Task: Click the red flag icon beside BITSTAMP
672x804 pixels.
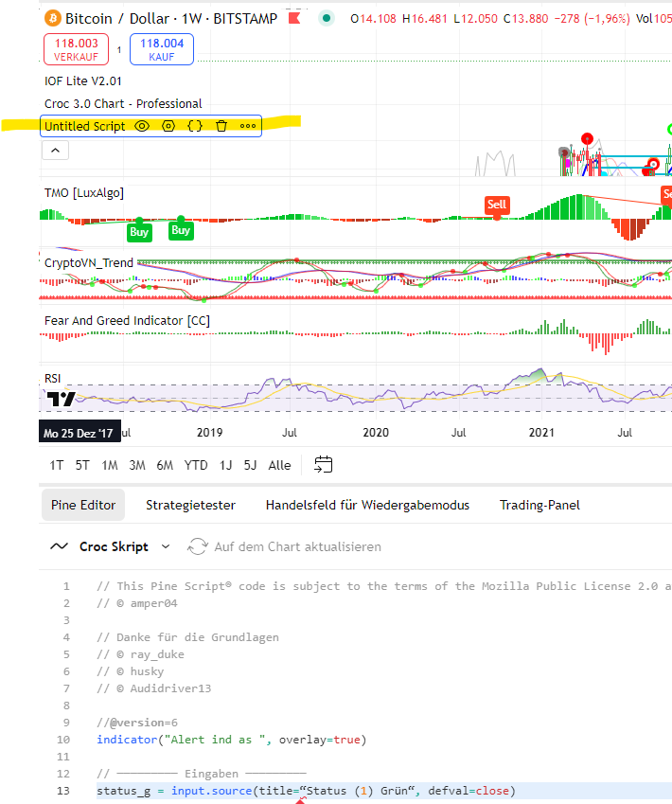Action: click(x=294, y=18)
